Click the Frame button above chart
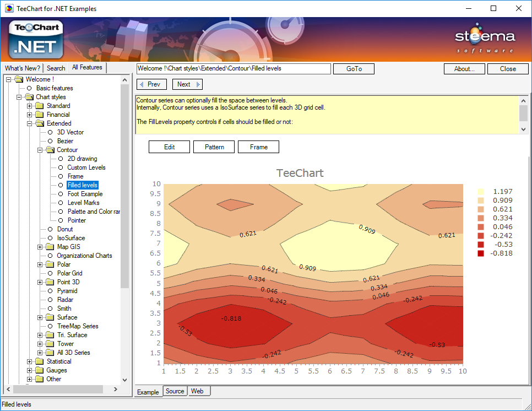This screenshot has height=411, width=532. pyautogui.click(x=258, y=147)
